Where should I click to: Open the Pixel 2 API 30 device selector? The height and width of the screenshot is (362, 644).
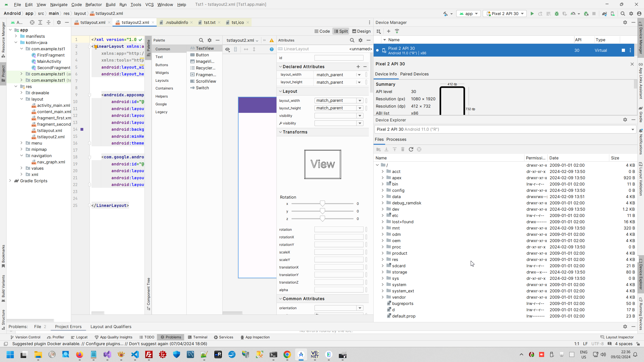click(505, 14)
